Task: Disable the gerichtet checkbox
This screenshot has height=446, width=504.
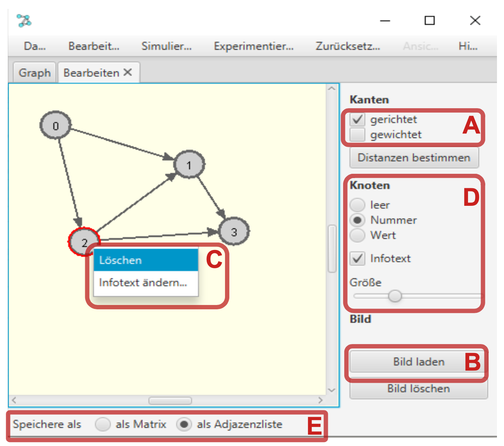Action: [357, 120]
